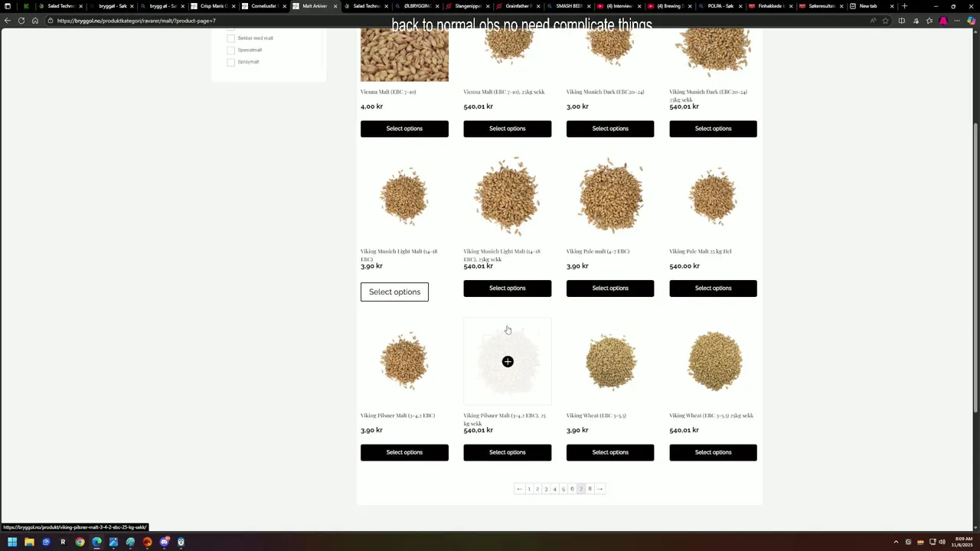Select options for Viking Wheat 25kg sekk

(713, 452)
